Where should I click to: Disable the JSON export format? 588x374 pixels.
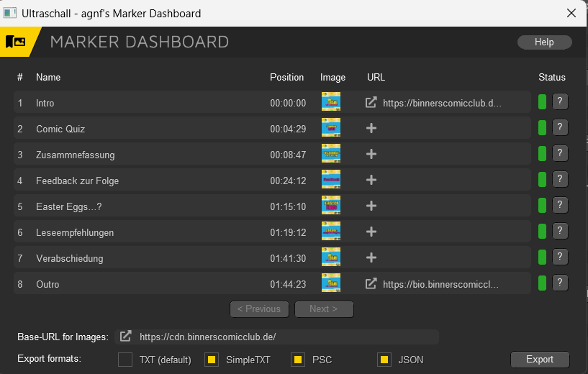point(384,360)
